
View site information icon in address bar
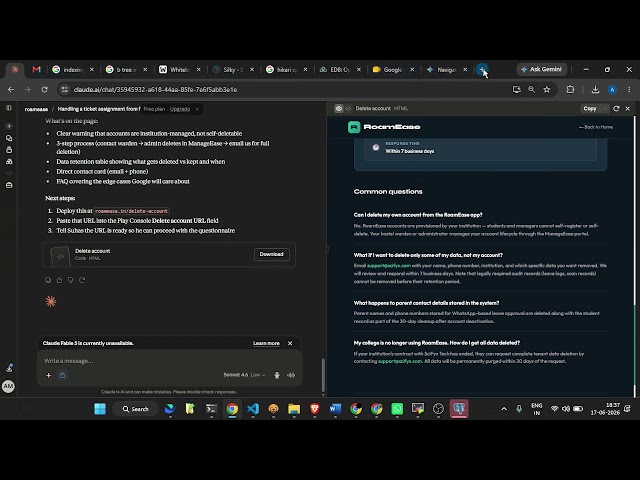[64, 89]
